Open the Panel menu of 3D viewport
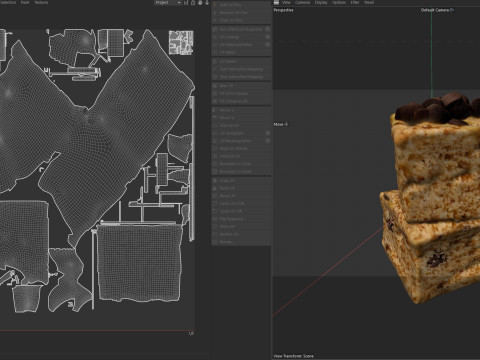The height and width of the screenshot is (360, 480). [369, 2]
